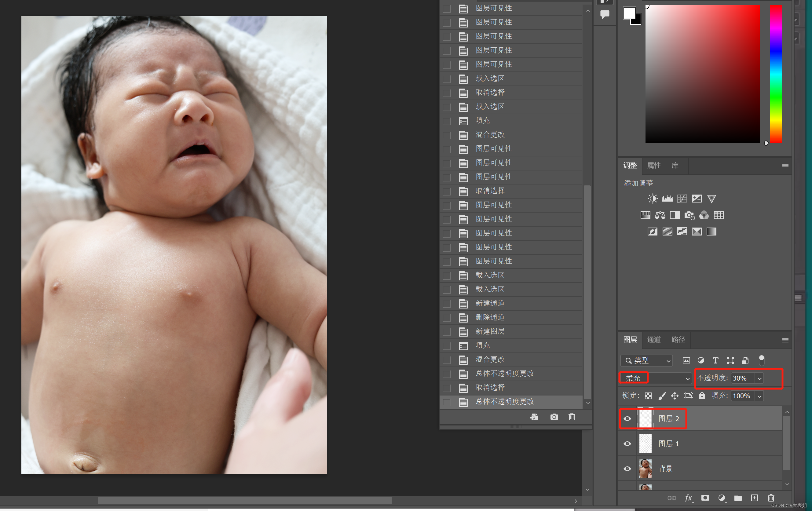Select the 新建图层 history state

click(490, 331)
